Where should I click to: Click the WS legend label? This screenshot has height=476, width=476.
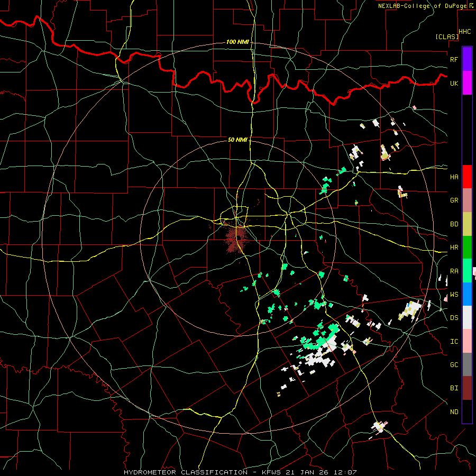(454, 294)
